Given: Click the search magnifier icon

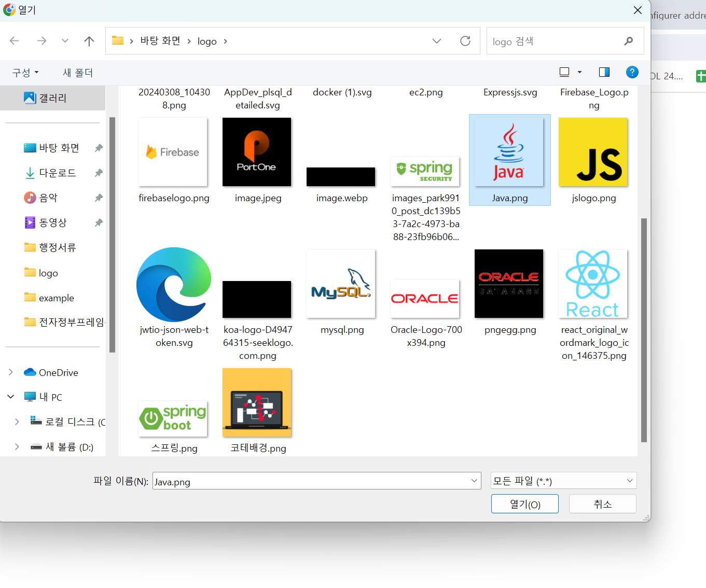Looking at the screenshot, I should (629, 41).
